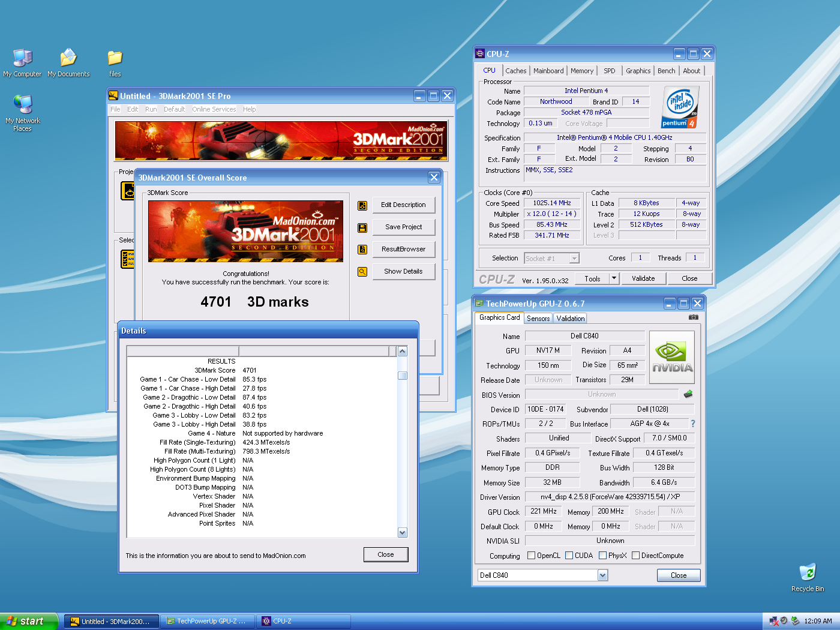Switch to the Graphics tab in CPU-Z

click(638, 71)
